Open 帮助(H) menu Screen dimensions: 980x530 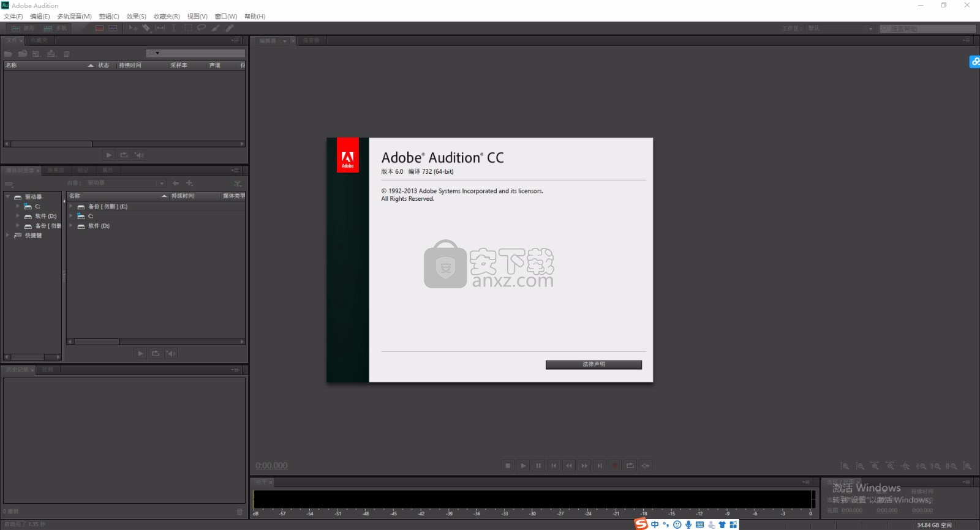click(x=255, y=17)
